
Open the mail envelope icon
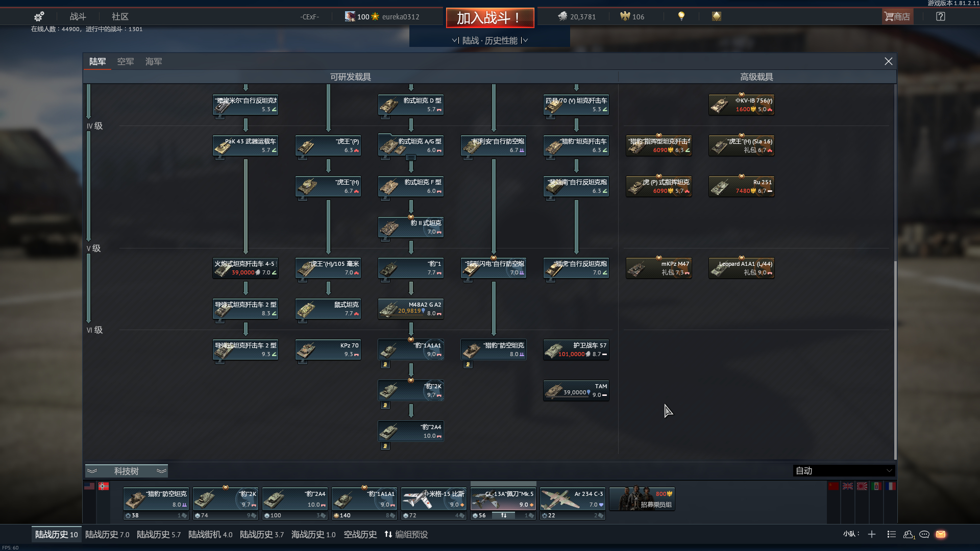941,534
